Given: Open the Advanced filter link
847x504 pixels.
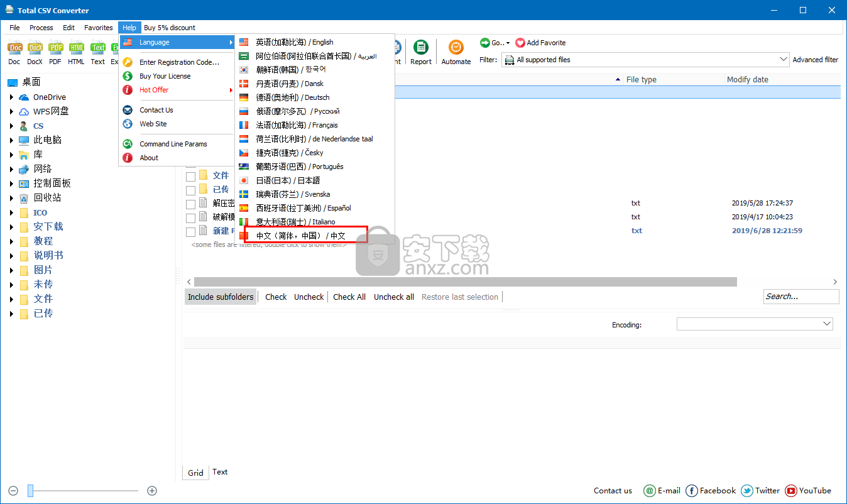Looking at the screenshot, I should click(x=816, y=60).
